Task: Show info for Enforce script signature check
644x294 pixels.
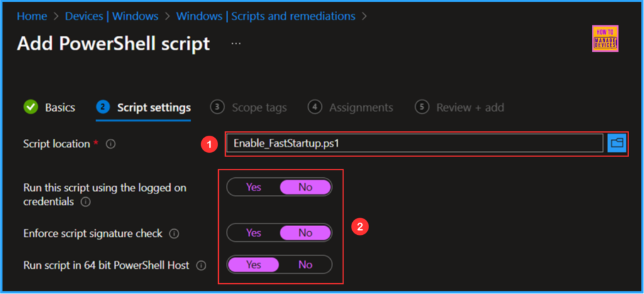Action: pos(174,234)
